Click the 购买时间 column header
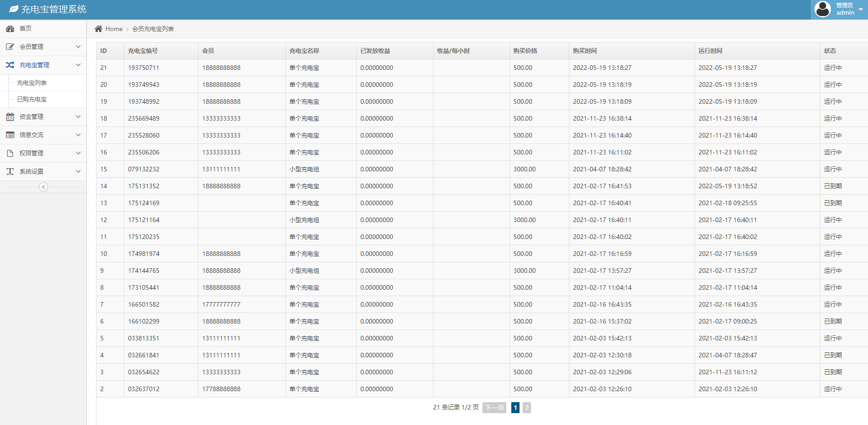The image size is (868, 425). click(x=585, y=51)
